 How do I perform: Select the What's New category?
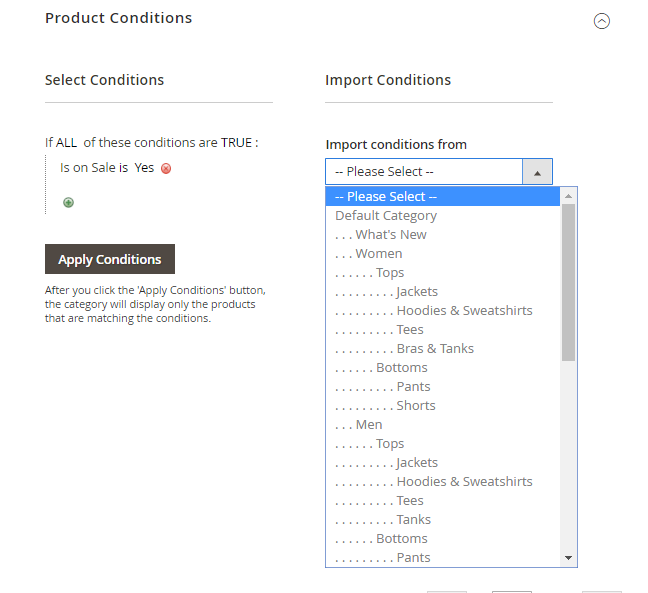390,235
